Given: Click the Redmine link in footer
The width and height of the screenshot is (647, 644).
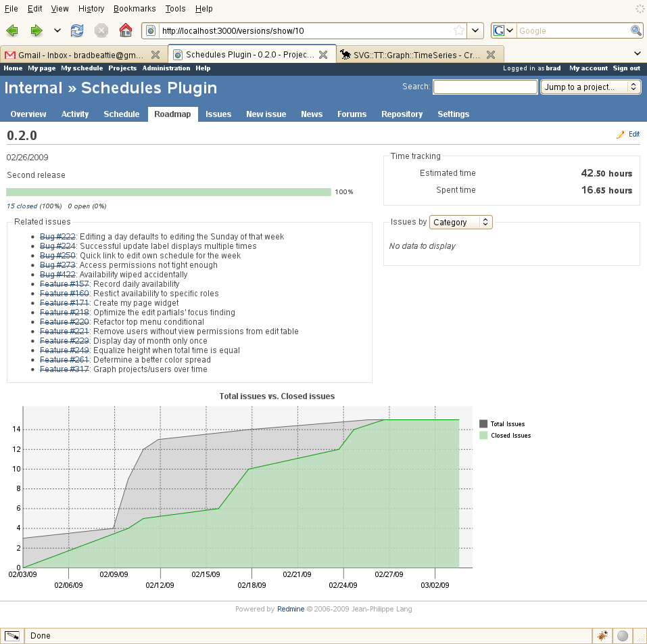Looking at the screenshot, I should [x=291, y=609].
